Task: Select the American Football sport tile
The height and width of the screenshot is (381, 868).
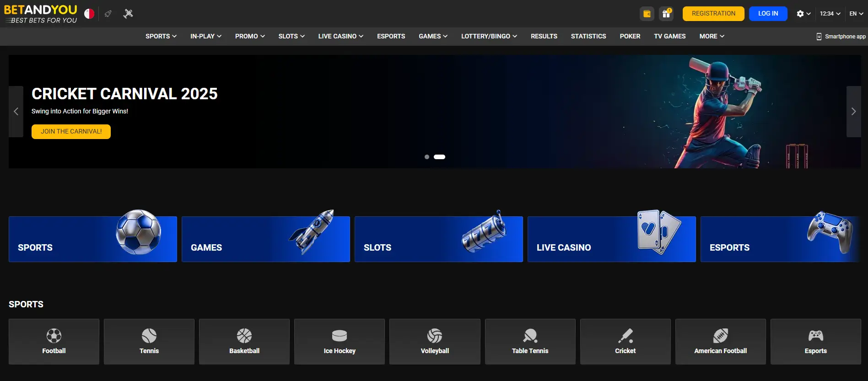Action: click(x=720, y=342)
